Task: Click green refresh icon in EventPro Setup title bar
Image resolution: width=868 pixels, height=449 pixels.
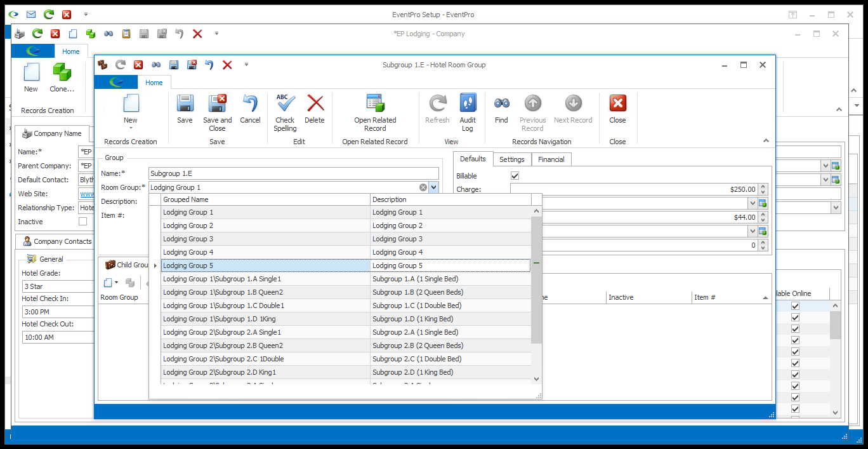Action: pos(48,15)
